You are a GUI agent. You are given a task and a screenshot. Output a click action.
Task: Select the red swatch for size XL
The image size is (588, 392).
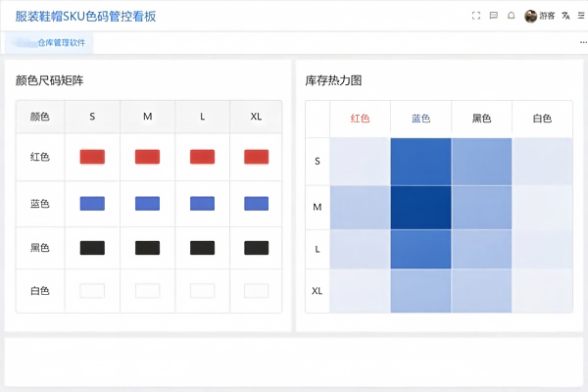point(257,157)
